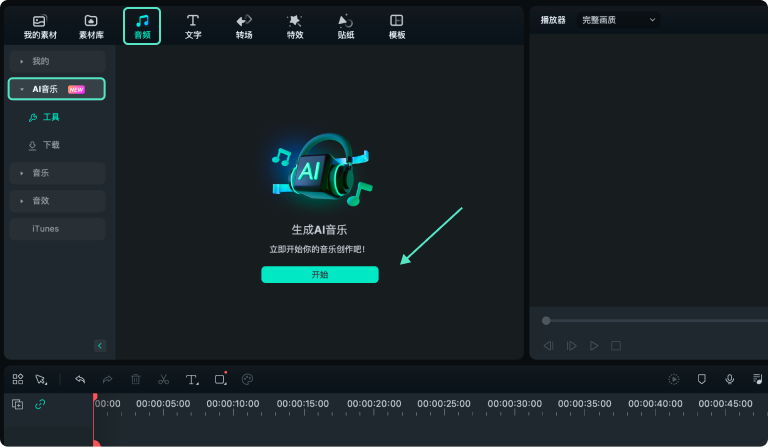Viewport: 768px width, 447px height.
Task: Click the red playhead at timeline start
Action: [95, 398]
